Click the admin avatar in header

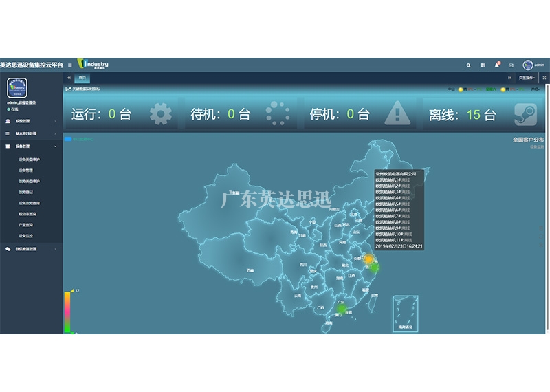click(528, 65)
